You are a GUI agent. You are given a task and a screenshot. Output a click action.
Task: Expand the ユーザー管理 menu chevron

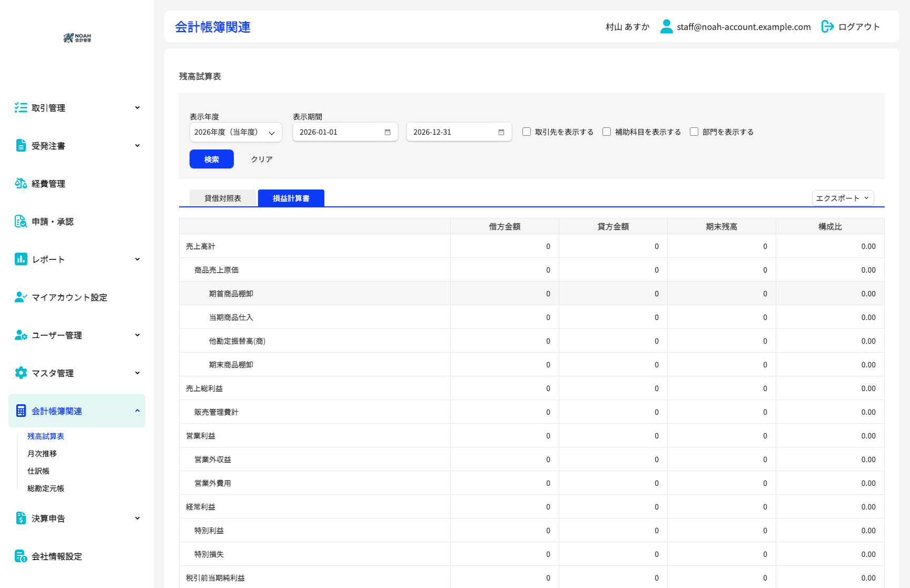click(x=137, y=335)
